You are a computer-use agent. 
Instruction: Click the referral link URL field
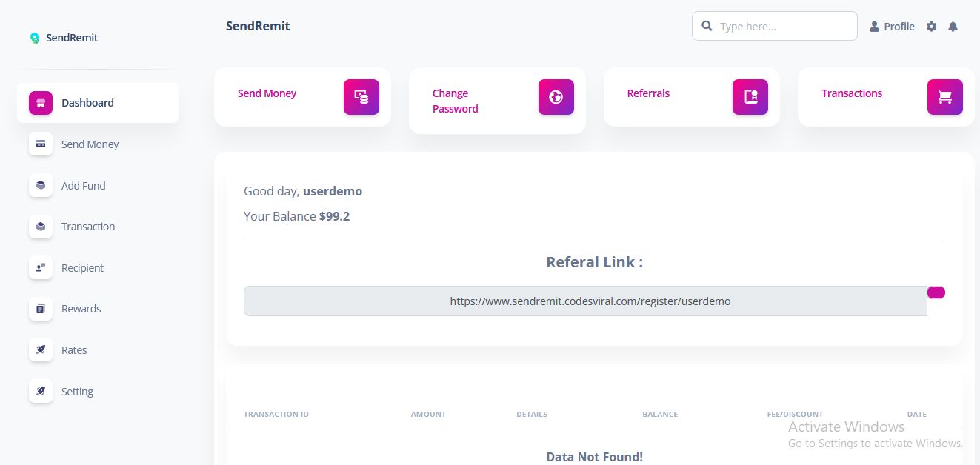(x=585, y=301)
